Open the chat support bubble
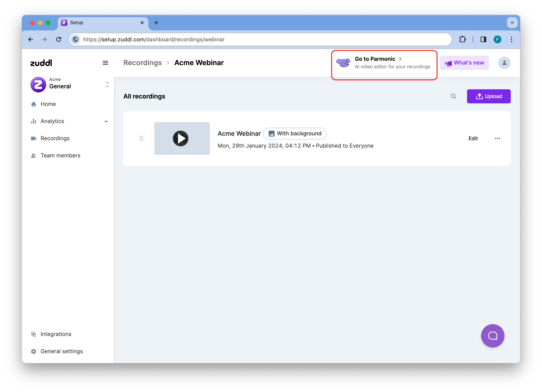This screenshot has height=392, width=542. pyautogui.click(x=493, y=336)
